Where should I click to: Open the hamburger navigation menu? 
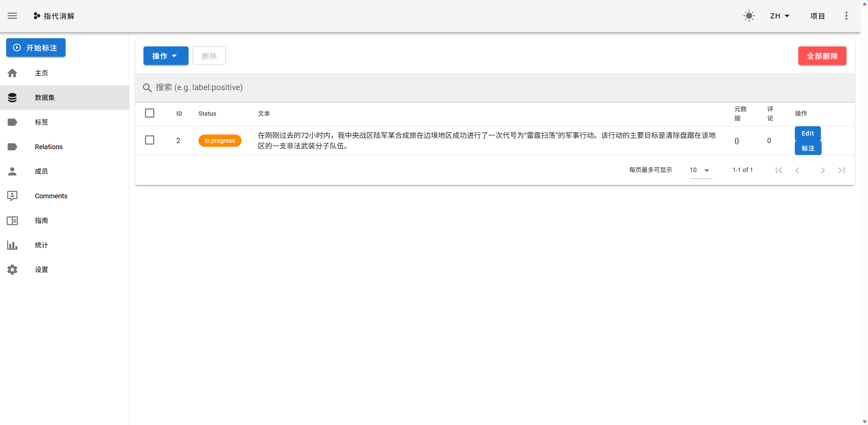[x=12, y=16]
